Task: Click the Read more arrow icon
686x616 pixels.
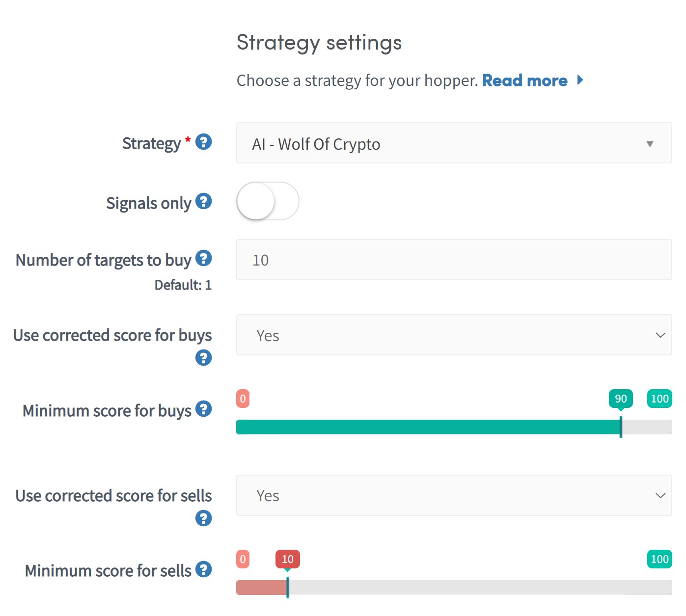Action: coord(580,80)
